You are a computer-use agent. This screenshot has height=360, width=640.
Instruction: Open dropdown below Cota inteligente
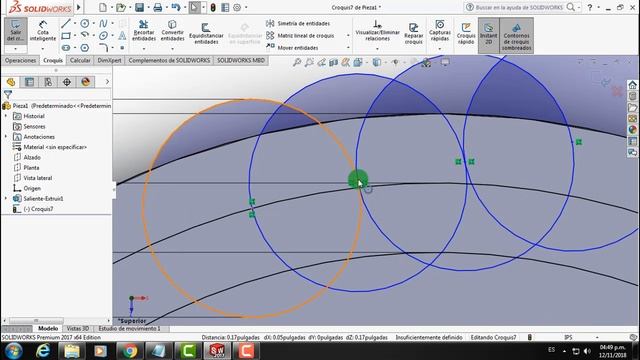[x=42, y=49]
